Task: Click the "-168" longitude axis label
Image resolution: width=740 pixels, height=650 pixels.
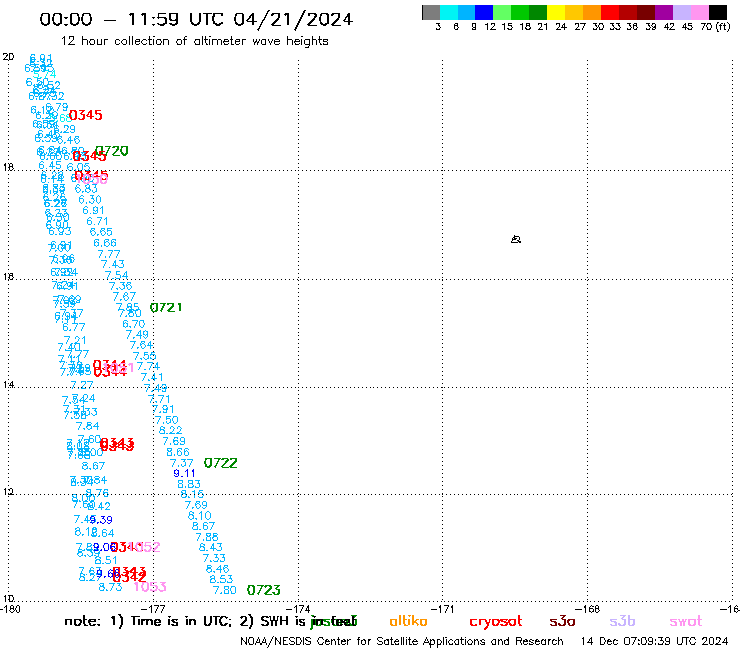Action: tap(587, 609)
